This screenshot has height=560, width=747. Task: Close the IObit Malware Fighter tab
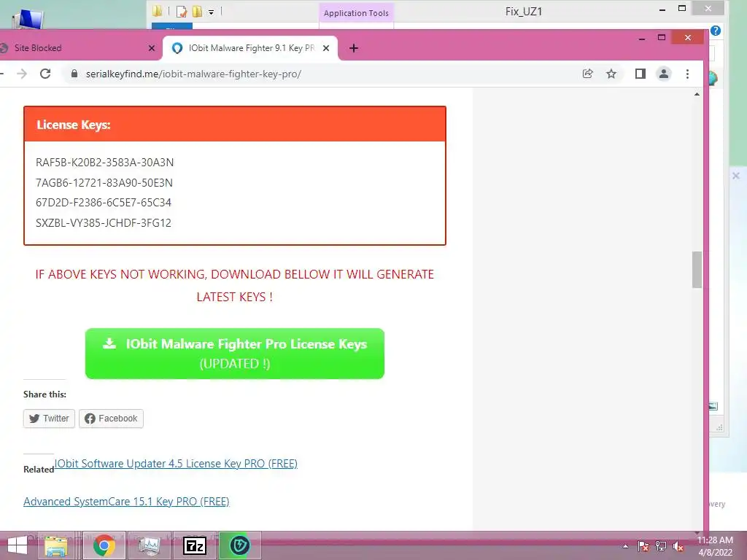(326, 48)
